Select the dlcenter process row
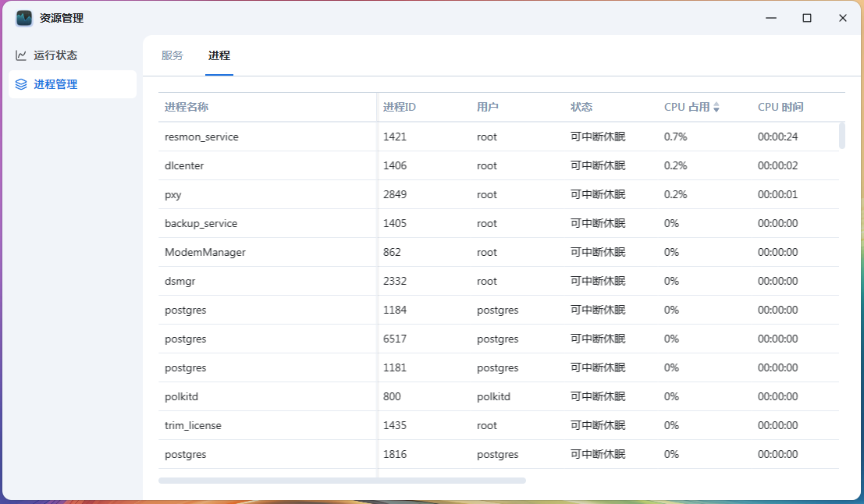Image resolution: width=864 pixels, height=504 pixels. [x=184, y=165]
